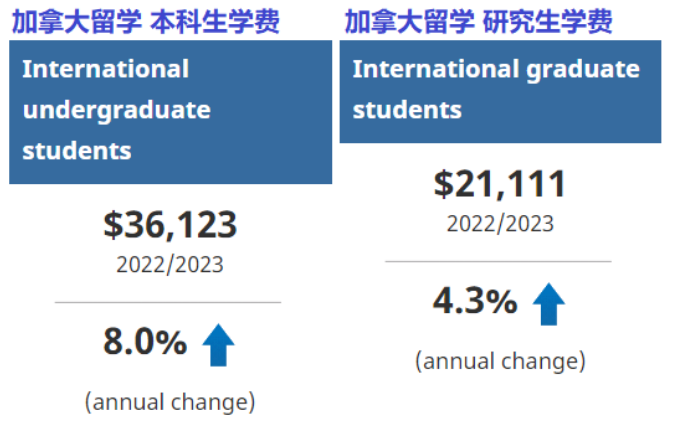The height and width of the screenshot is (443, 673).
Task: Click 2022/2023 under the undergraduate amount
Action: (x=170, y=264)
